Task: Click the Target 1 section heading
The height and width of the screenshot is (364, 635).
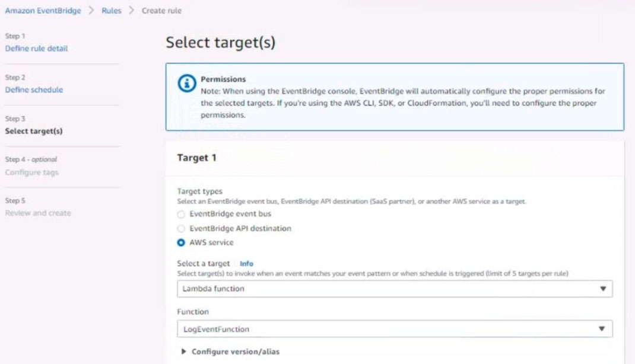Action: [x=197, y=158]
